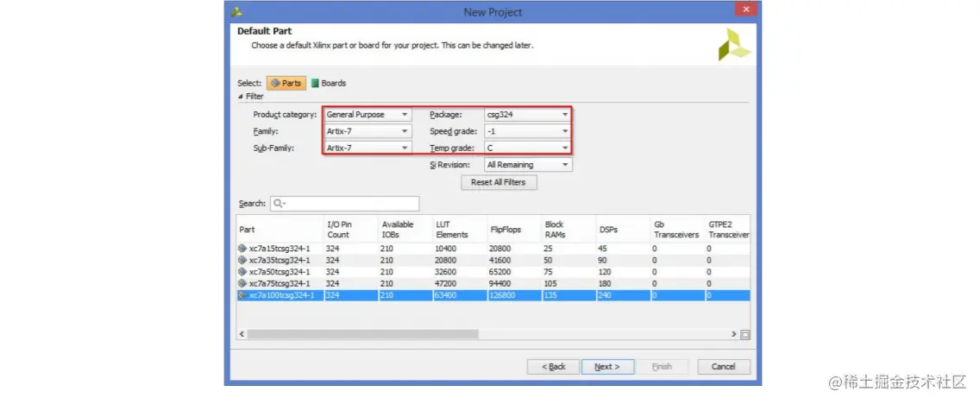
Task: Click the chip icon of xc7a50tcsg324-1
Action: coord(242,272)
